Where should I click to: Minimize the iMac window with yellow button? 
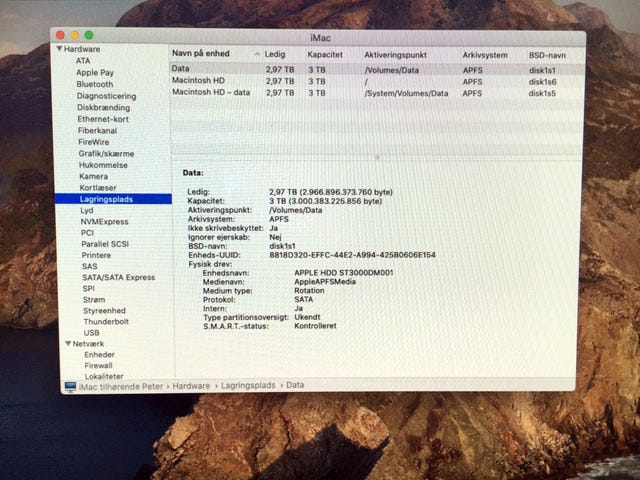tap(75, 36)
